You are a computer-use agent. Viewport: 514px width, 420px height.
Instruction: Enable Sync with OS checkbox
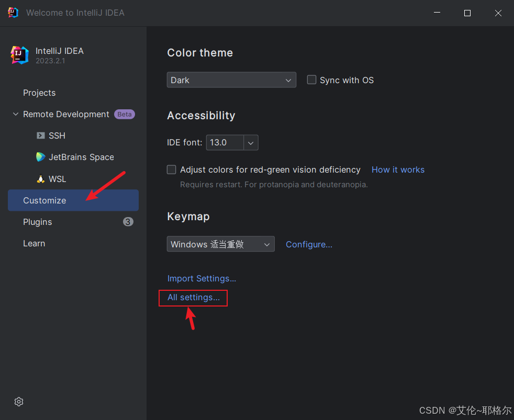point(311,80)
